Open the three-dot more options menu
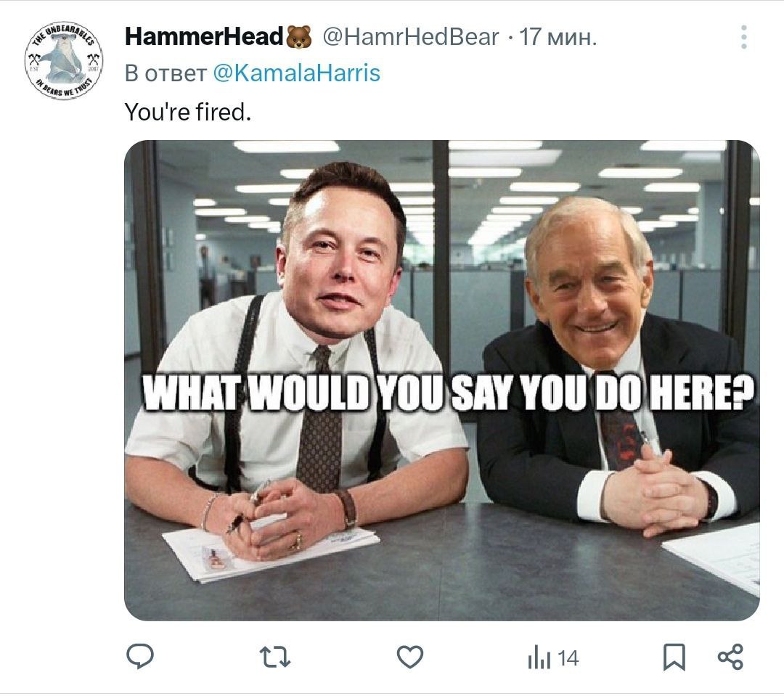The height and width of the screenshot is (696, 784). (744, 37)
